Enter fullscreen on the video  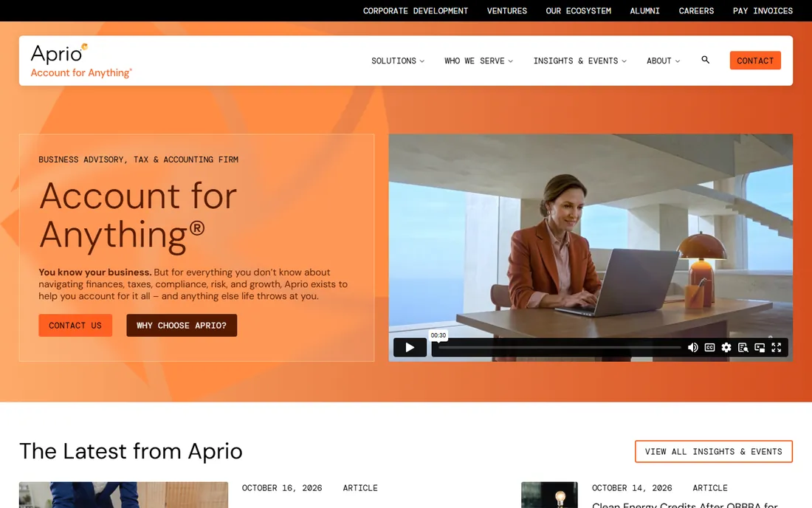tap(776, 348)
